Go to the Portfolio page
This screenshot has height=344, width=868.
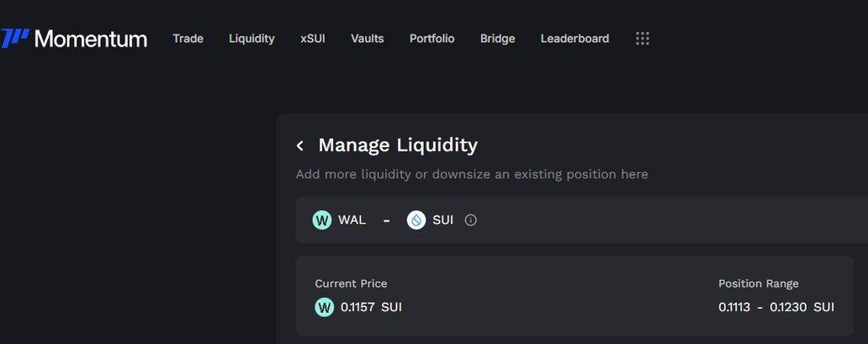(x=431, y=38)
